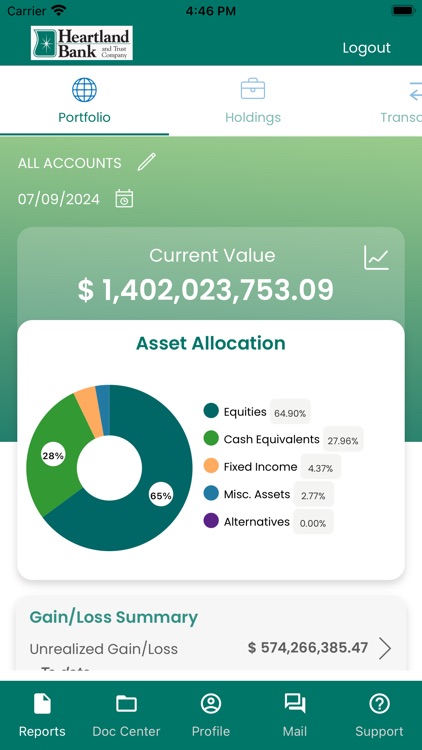This screenshot has height=750, width=422.
Task: Tap the Gain/Loss Summary heading
Action: pos(113,617)
